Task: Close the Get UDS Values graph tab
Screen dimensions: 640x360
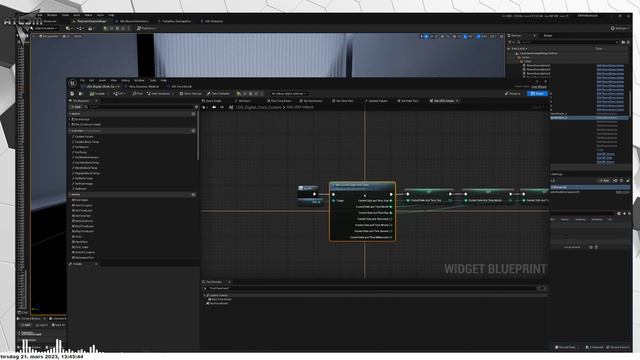Action: click(x=457, y=101)
